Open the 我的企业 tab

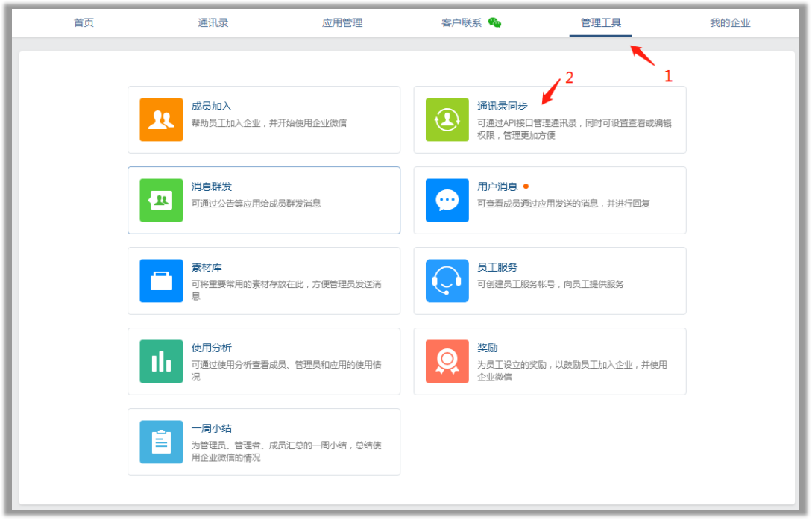tap(730, 22)
